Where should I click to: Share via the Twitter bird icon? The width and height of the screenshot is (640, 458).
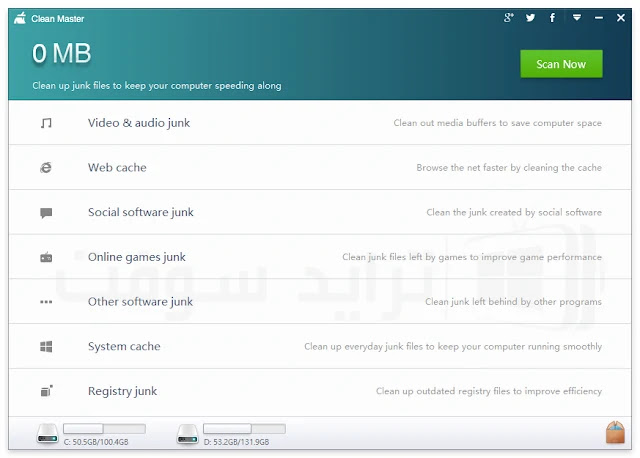coord(530,18)
